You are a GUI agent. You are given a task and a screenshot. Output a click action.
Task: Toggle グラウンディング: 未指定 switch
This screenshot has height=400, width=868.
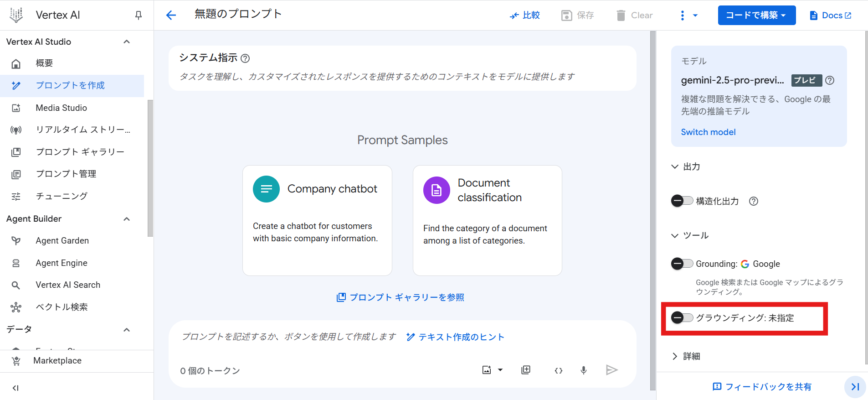pos(682,317)
